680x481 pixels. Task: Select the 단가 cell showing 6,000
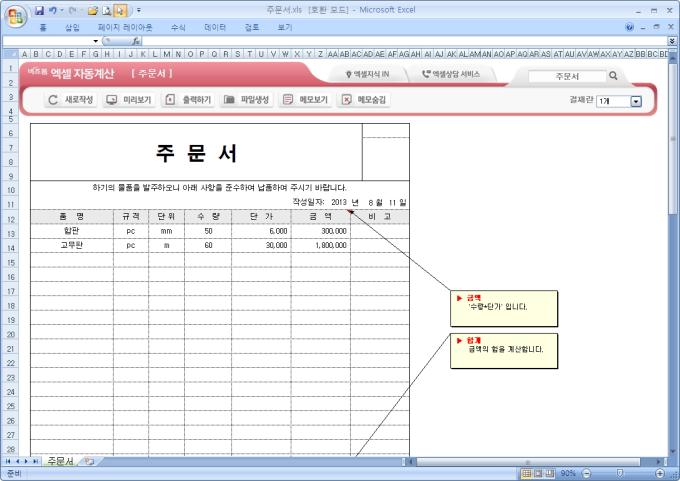click(x=261, y=231)
